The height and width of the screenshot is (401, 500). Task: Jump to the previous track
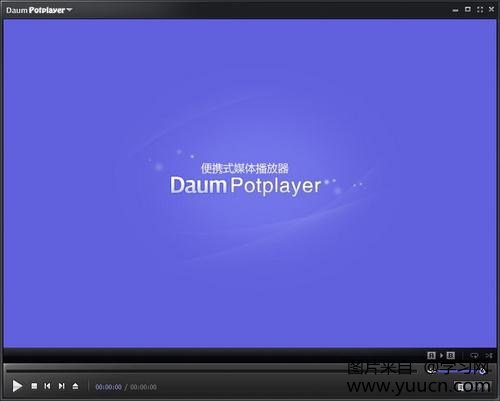coord(47,386)
